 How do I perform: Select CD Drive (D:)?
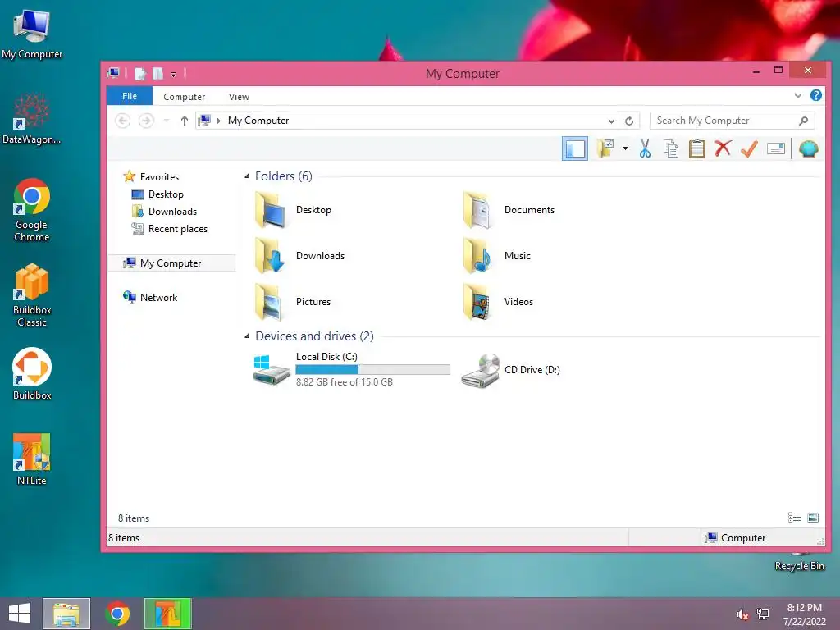pyautogui.click(x=511, y=370)
